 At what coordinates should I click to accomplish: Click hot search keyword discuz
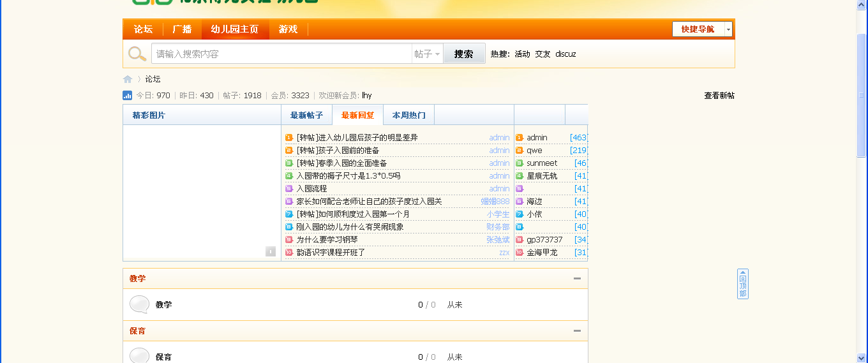pos(565,54)
